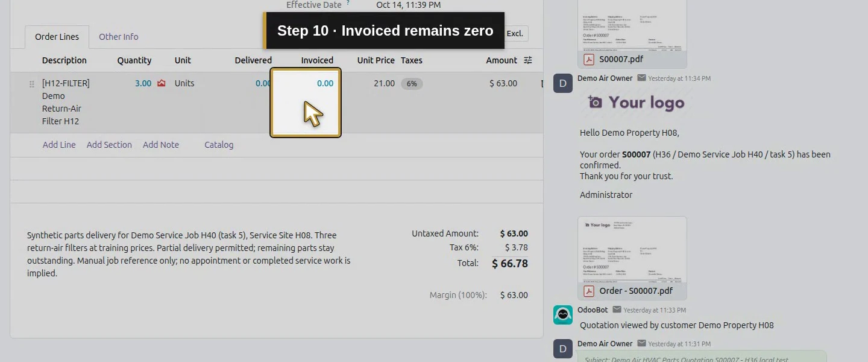Click the Unit Price column header
Screen dimensions: 868x362
click(376, 60)
